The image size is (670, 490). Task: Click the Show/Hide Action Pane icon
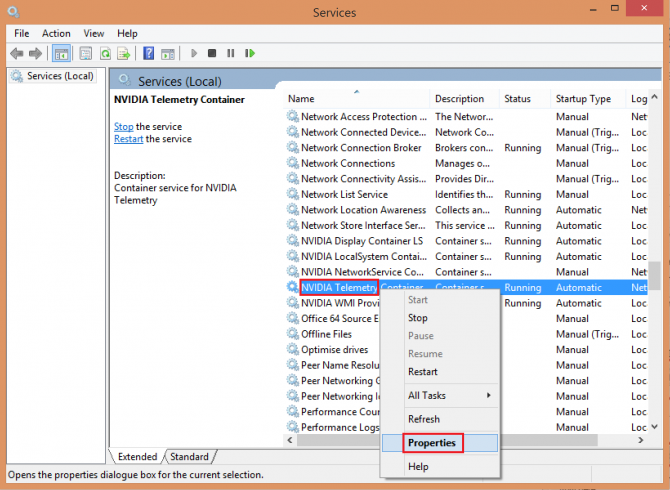[x=168, y=54]
